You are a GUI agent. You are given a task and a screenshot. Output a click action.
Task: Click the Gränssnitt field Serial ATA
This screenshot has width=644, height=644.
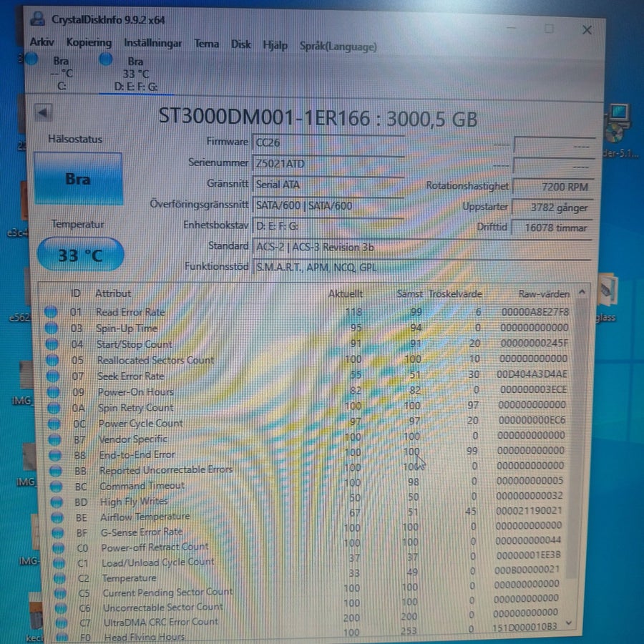[328, 185]
